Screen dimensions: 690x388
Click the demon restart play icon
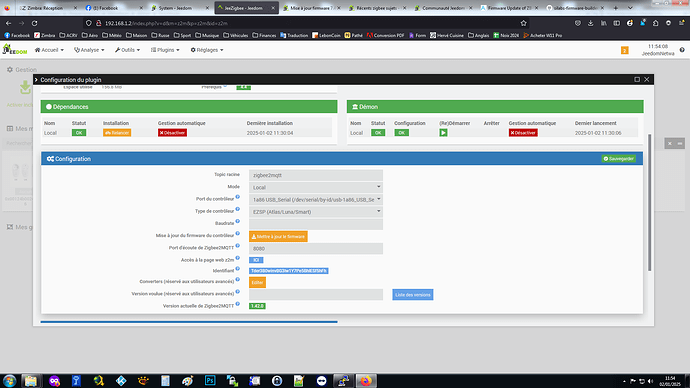(x=443, y=133)
